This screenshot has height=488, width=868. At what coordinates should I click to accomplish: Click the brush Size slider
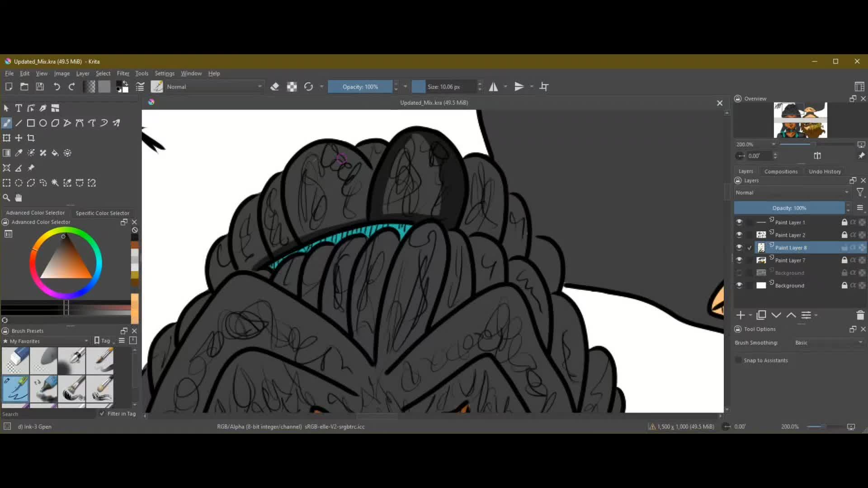pos(443,87)
